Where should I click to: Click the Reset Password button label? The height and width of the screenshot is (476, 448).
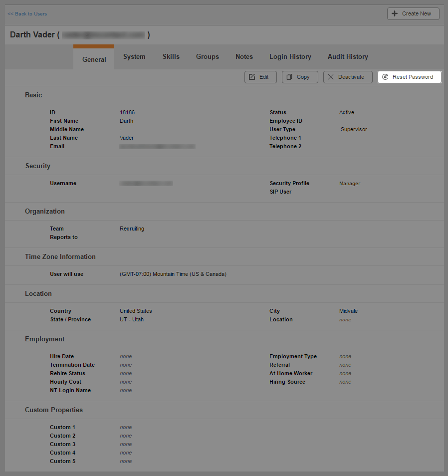click(x=413, y=77)
